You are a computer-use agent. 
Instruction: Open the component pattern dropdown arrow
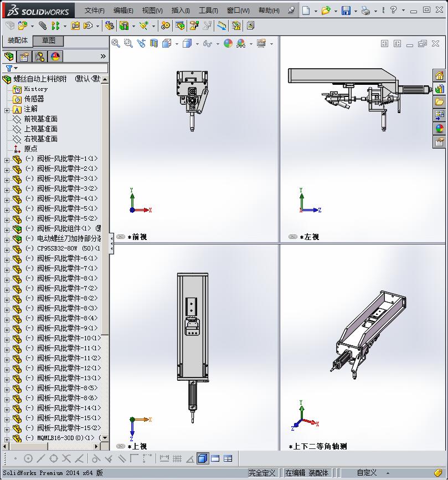tap(65, 26)
